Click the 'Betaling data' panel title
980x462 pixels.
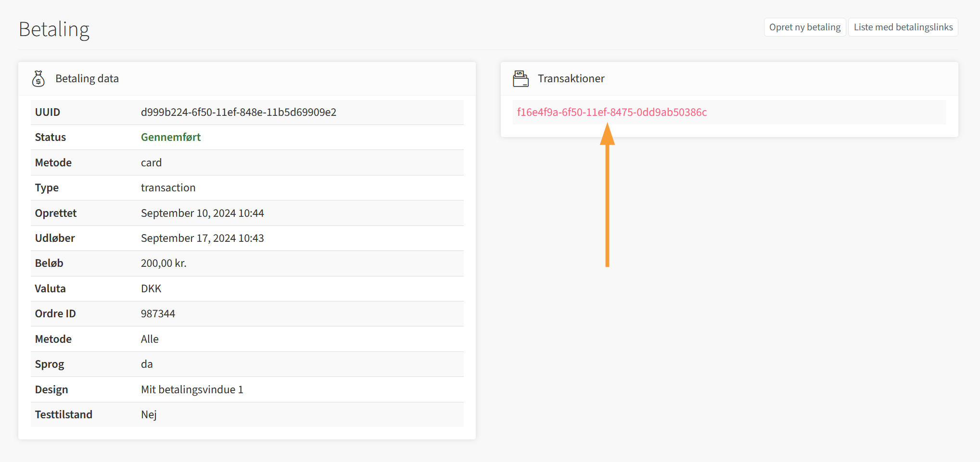(87, 78)
